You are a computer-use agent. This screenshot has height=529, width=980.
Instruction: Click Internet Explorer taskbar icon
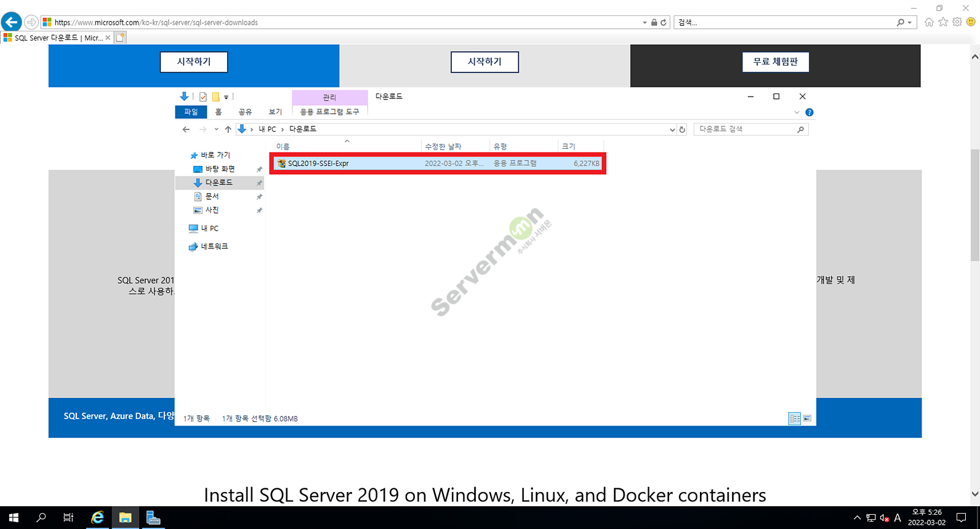point(97,518)
